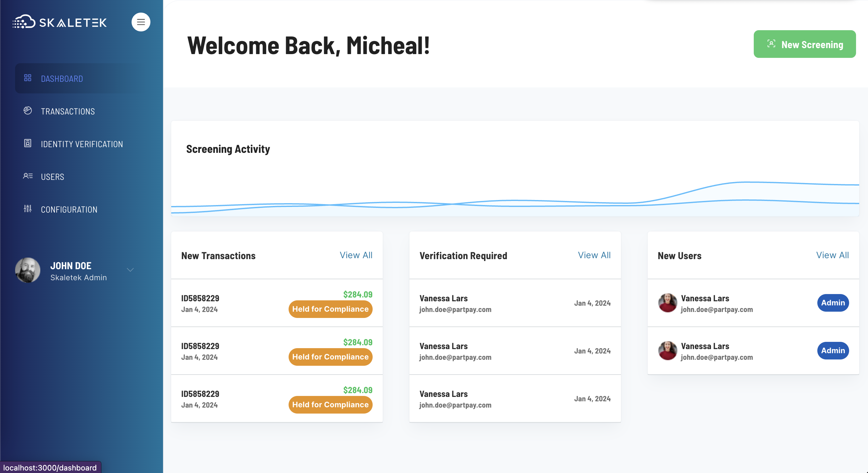Go to Identity Verification section
Screen dimensions: 868x473
(x=82, y=144)
